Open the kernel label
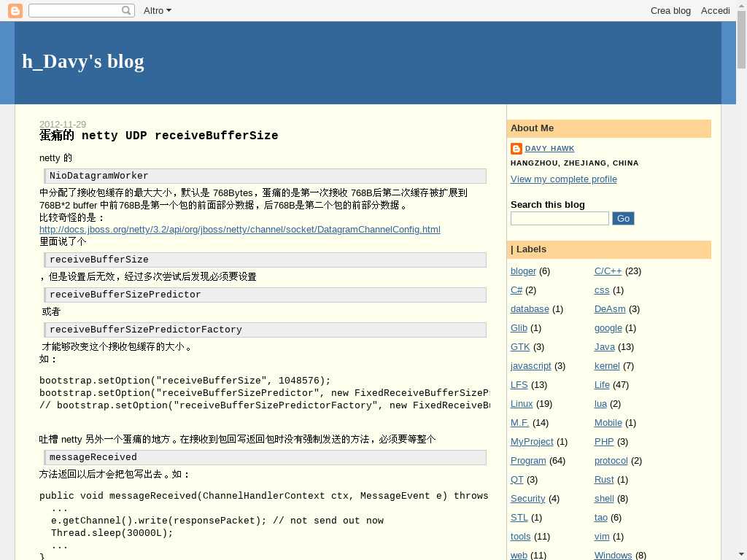This screenshot has height=560, width=747. (607, 366)
